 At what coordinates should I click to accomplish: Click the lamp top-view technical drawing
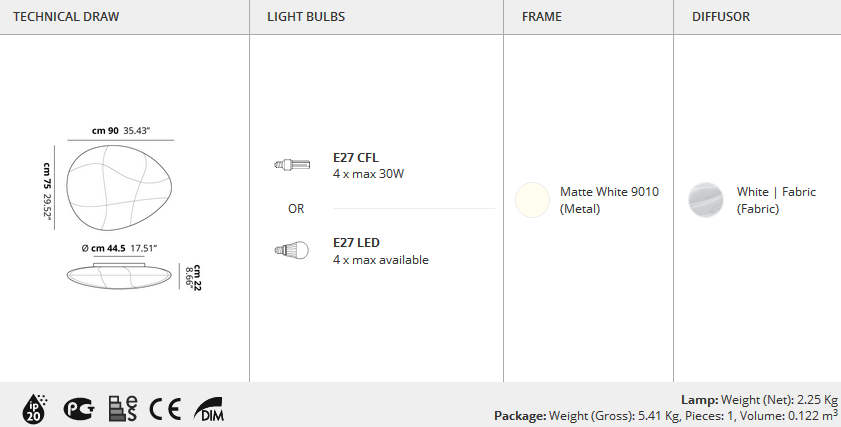tap(119, 188)
